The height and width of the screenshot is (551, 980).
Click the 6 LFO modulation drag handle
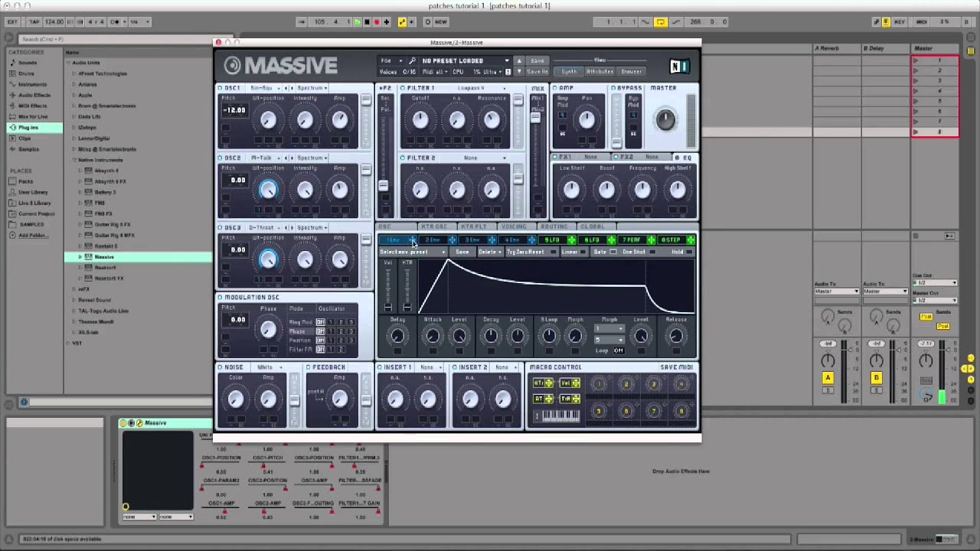pyautogui.click(x=611, y=240)
